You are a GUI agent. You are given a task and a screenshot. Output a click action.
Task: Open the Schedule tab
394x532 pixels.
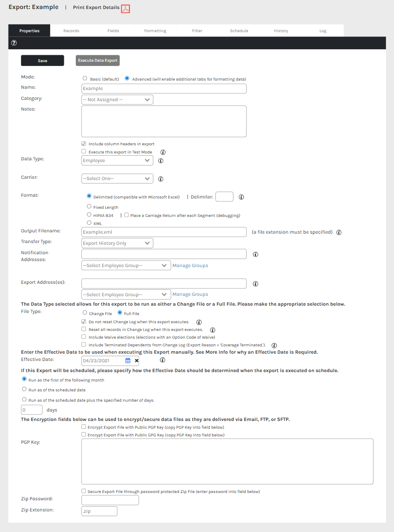coord(239,31)
